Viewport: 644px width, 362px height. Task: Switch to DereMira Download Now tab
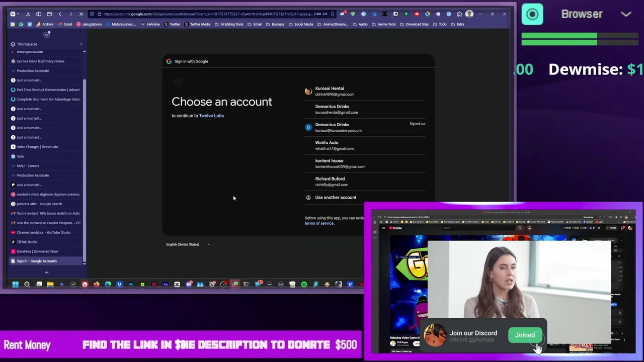click(x=45, y=251)
